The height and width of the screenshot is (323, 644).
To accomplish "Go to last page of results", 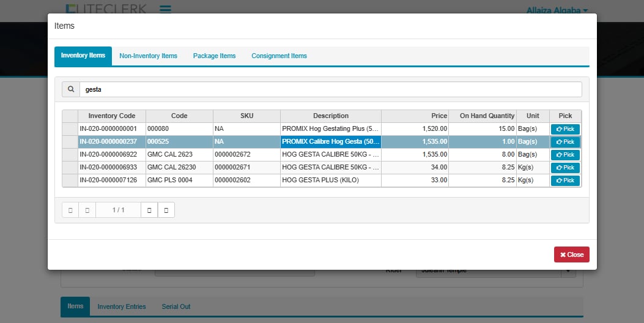I will tap(166, 210).
